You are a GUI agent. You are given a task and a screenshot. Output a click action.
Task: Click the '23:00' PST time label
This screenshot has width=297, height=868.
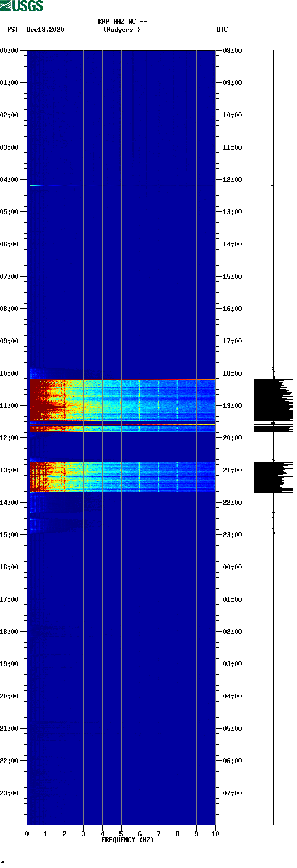10,793
